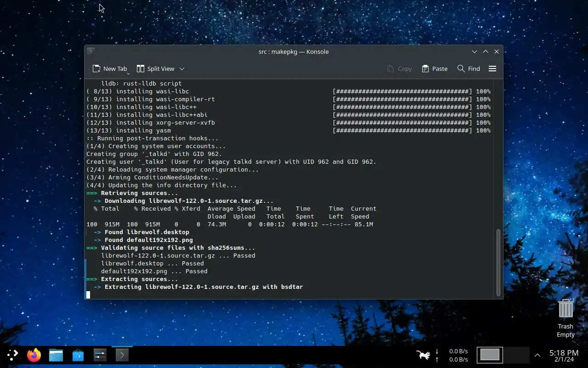The width and height of the screenshot is (588, 368).
Task: Click the cat icon in system tray
Action: coord(423,355)
